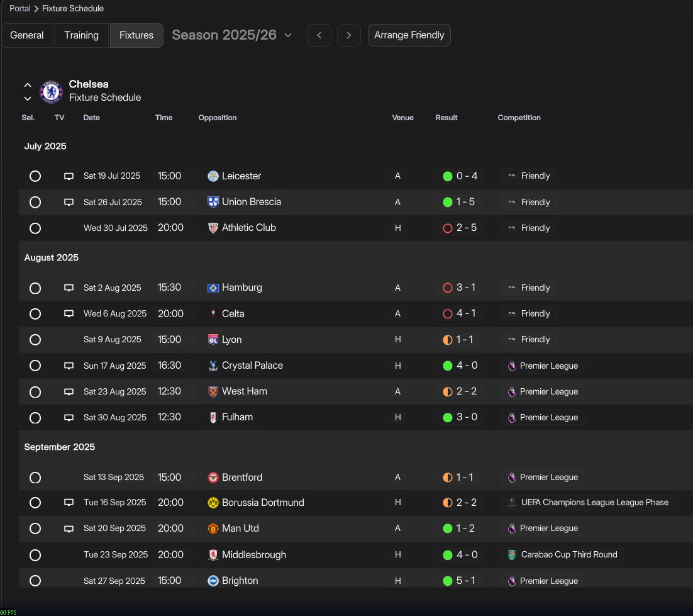693x616 pixels.
Task: Select the Leicester fixture radio button
Action: (35, 176)
